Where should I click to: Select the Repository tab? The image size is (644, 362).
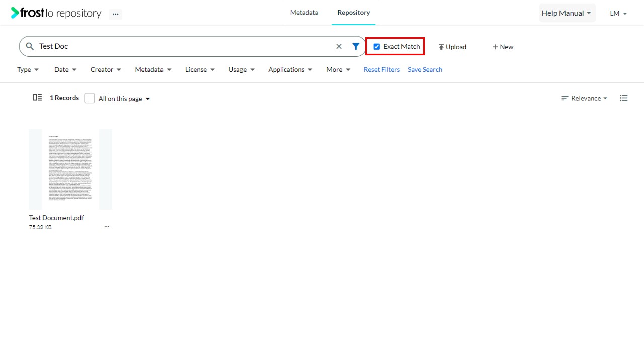tap(354, 13)
